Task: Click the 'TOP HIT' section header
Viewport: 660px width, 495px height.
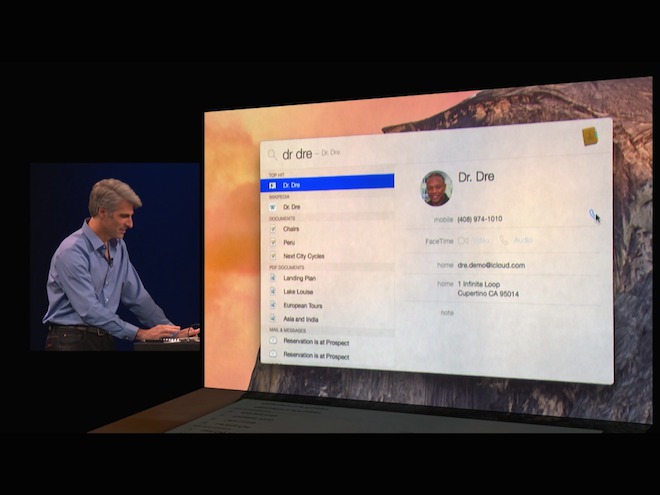Action: pos(277,175)
